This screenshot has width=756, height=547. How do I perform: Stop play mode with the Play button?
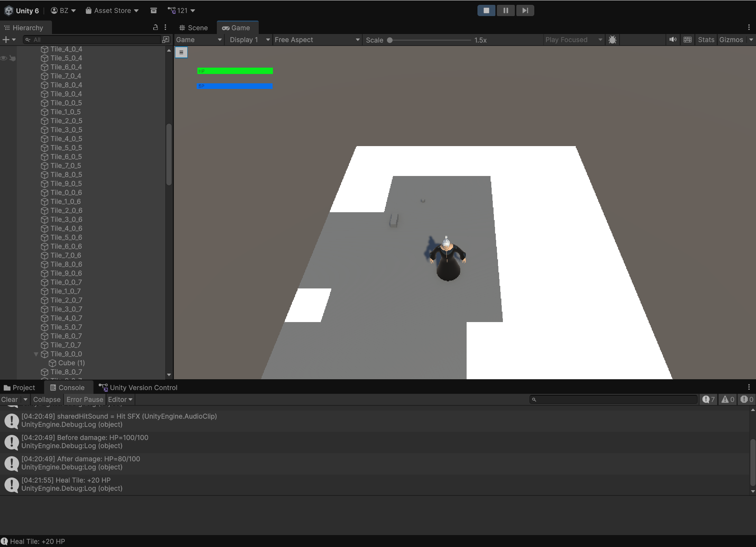[x=486, y=10]
